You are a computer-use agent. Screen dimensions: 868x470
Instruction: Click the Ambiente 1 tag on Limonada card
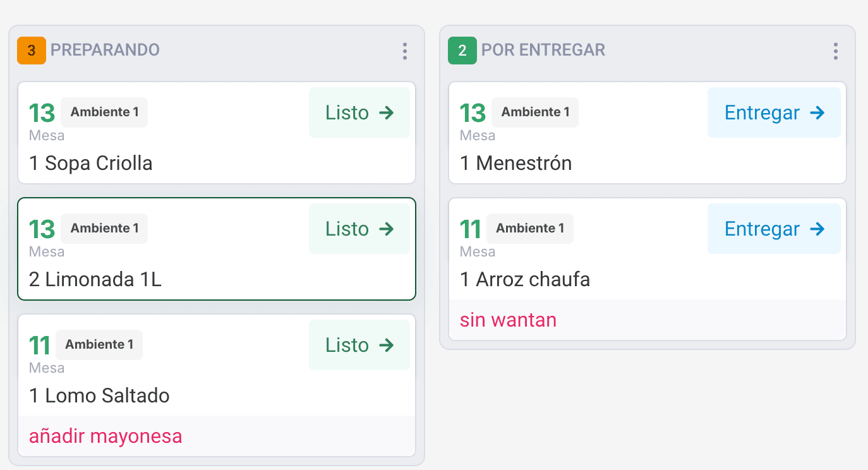(104, 229)
